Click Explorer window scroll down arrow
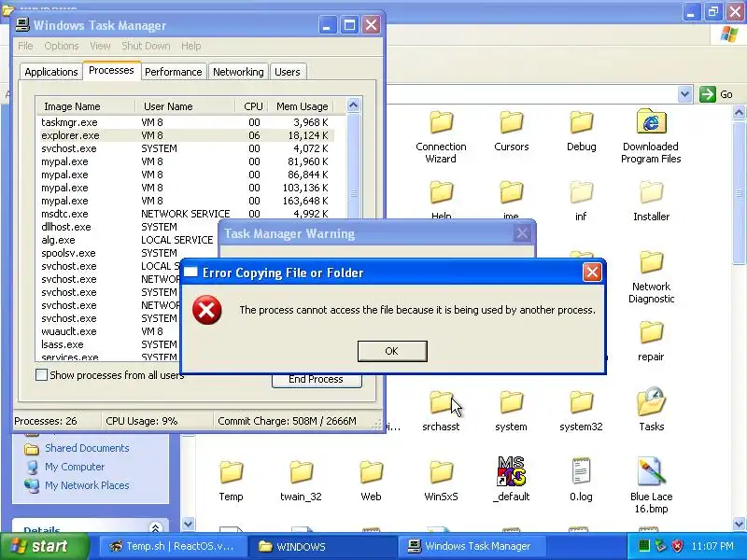 coord(739,524)
